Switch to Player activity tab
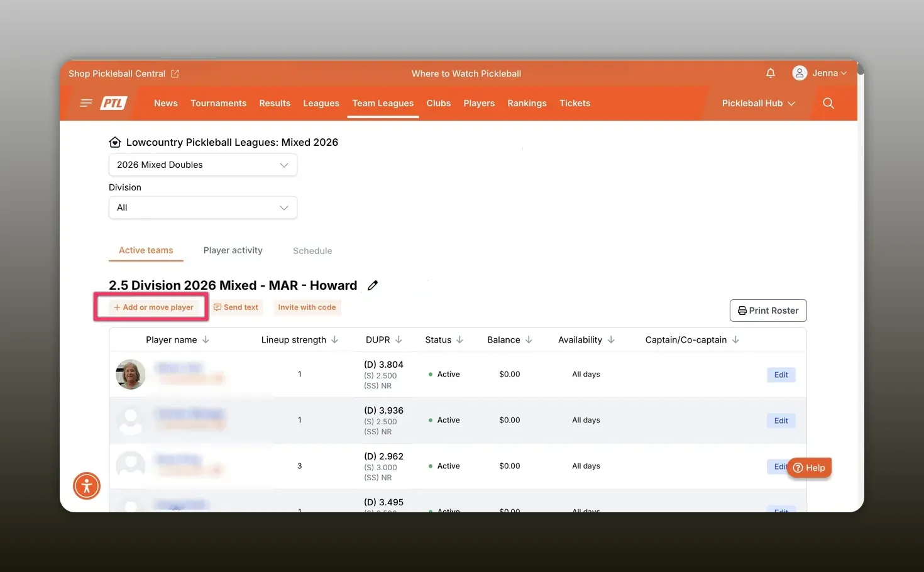 tap(233, 250)
